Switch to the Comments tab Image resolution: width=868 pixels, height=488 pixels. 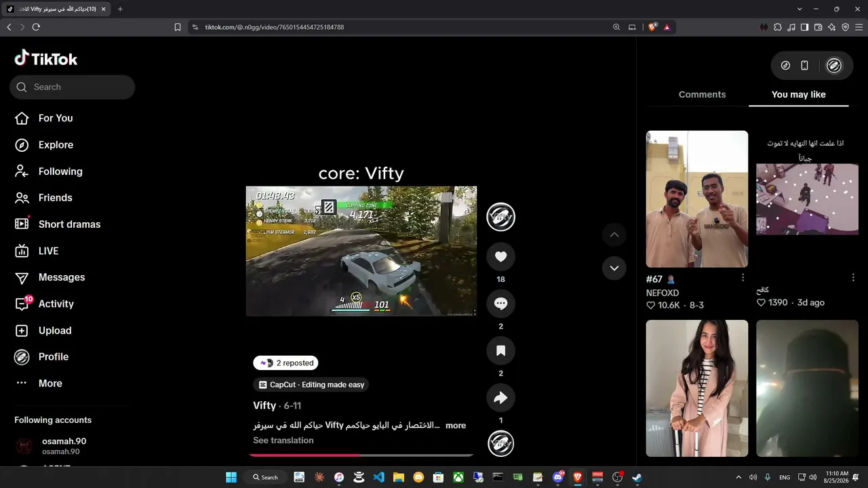point(702,95)
